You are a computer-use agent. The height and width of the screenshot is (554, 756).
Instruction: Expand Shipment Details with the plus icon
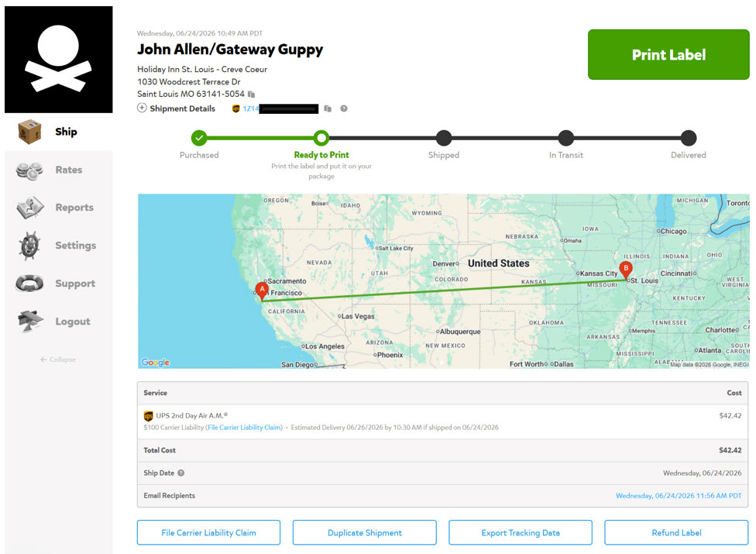142,108
